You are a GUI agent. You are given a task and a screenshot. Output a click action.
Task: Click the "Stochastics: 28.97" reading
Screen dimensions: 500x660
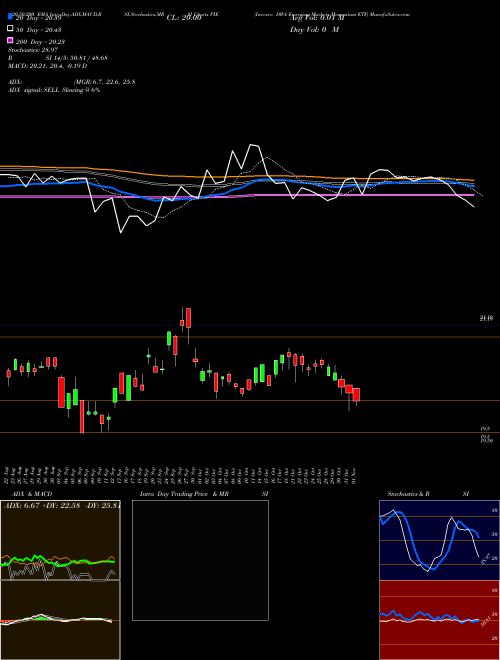32,50
